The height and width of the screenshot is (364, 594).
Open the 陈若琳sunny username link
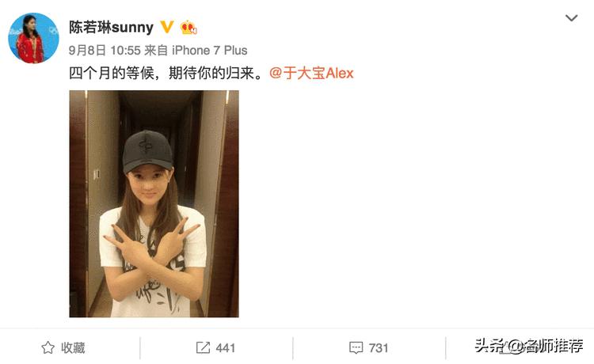(x=111, y=27)
